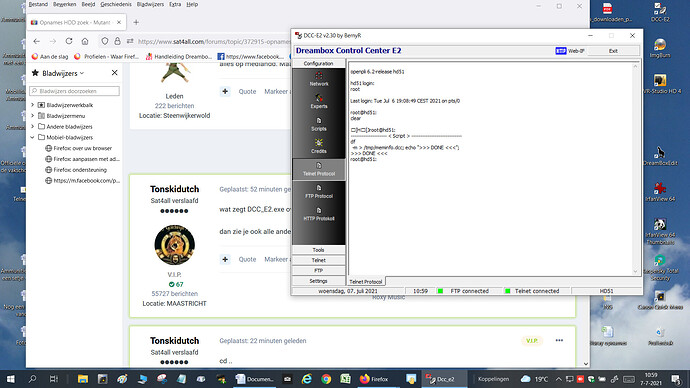Image resolution: width=690 pixels, height=388 pixels.
Task: Select the Experts icon in DCC
Action: click(x=319, y=102)
